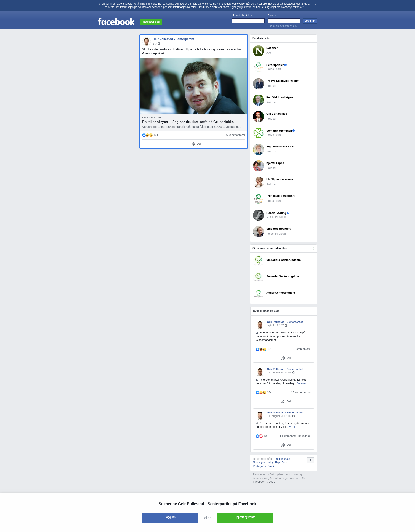Click 'Del' on the 09:07 sidebar post
This screenshot has height=532, width=415.
tap(286, 445)
